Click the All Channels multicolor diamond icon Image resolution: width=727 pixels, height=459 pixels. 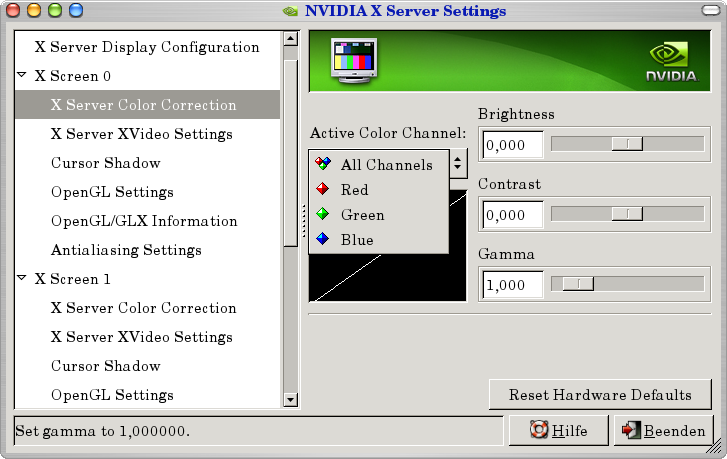pos(323,163)
